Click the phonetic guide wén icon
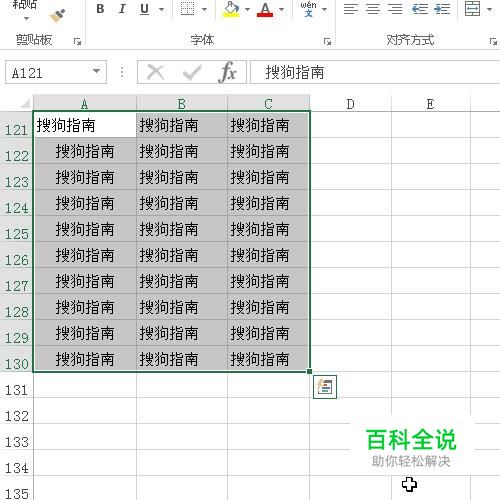The width and height of the screenshot is (500, 500). pyautogui.click(x=308, y=9)
